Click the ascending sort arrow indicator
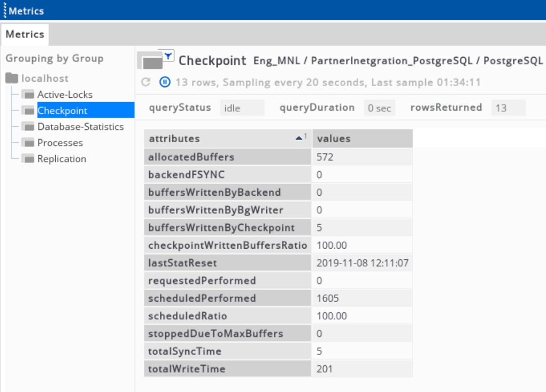546x392 pixels. tap(299, 138)
